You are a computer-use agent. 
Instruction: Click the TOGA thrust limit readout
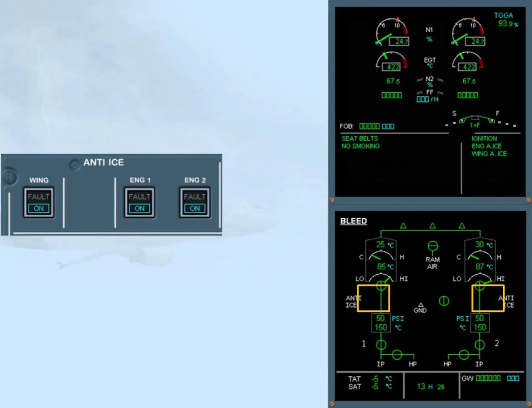click(x=506, y=20)
